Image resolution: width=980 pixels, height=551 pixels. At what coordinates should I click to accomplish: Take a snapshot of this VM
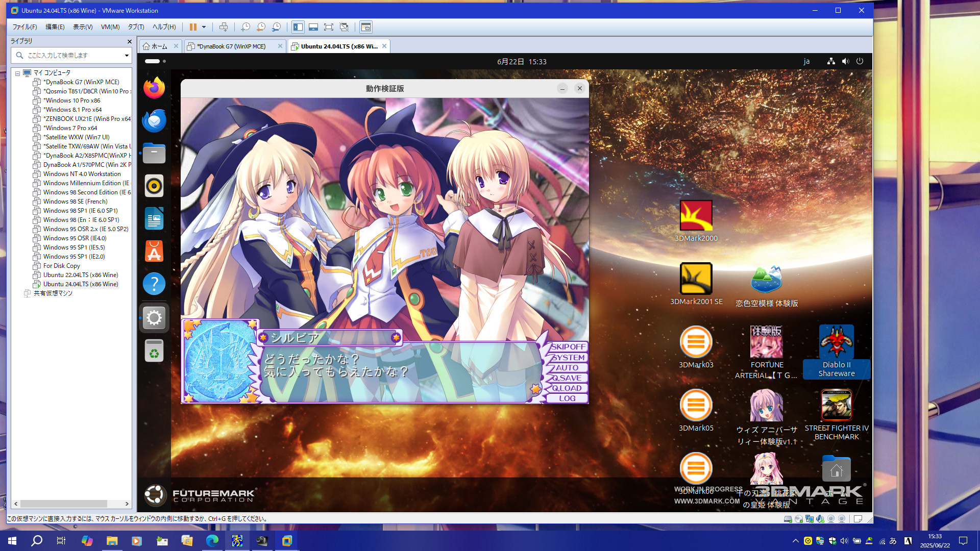pyautogui.click(x=246, y=27)
